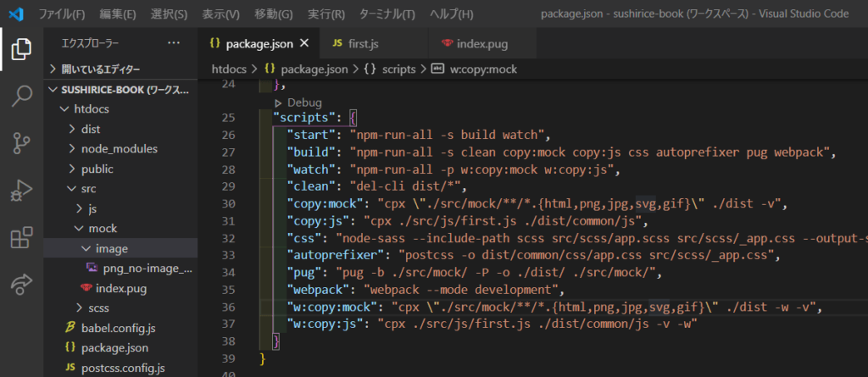
Task: Collapse the src folder
Action: [120, 189]
